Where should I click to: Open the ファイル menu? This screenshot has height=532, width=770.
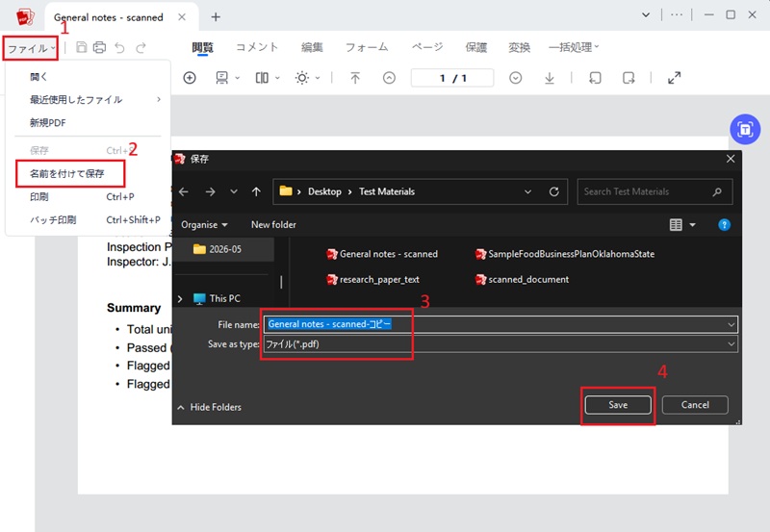(x=31, y=48)
